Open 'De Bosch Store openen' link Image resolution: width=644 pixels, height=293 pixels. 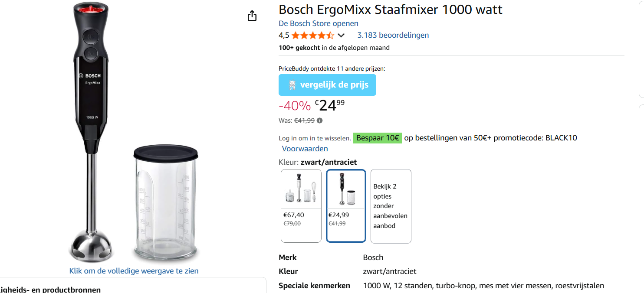point(318,23)
